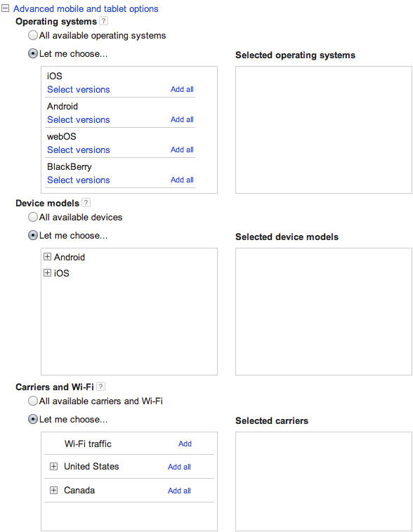Open Select versions link for Android
The width and height of the screenshot is (413, 532).
pos(79,120)
